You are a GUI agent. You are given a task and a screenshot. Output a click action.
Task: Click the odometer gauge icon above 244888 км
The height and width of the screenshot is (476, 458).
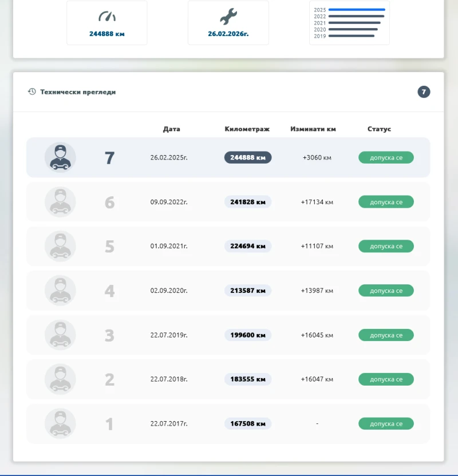pos(106,17)
